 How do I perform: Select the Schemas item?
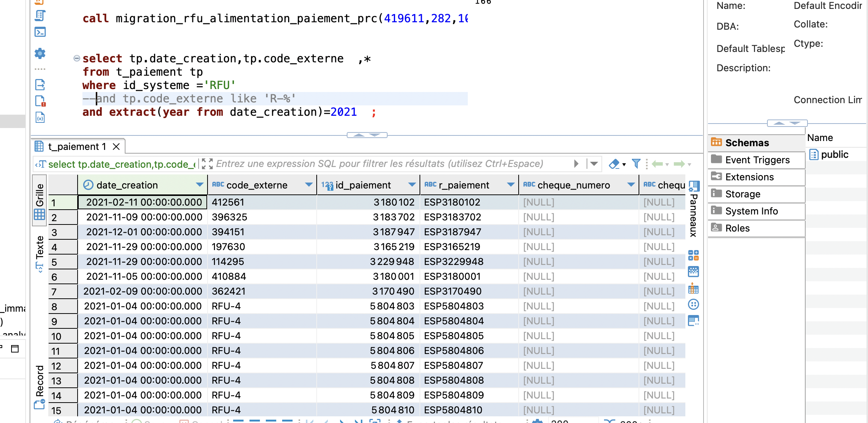[x=747, y=143]
